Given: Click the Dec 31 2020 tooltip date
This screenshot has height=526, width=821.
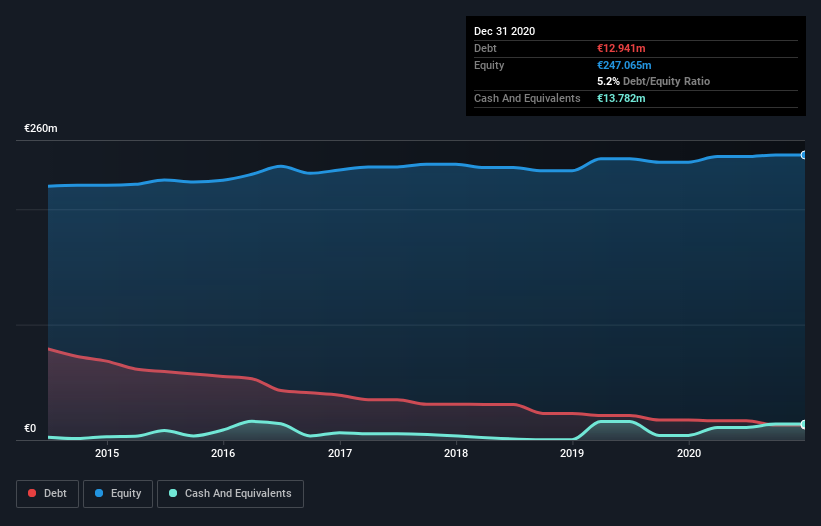Looking at the screenshot, I should [x=505, y=31].
